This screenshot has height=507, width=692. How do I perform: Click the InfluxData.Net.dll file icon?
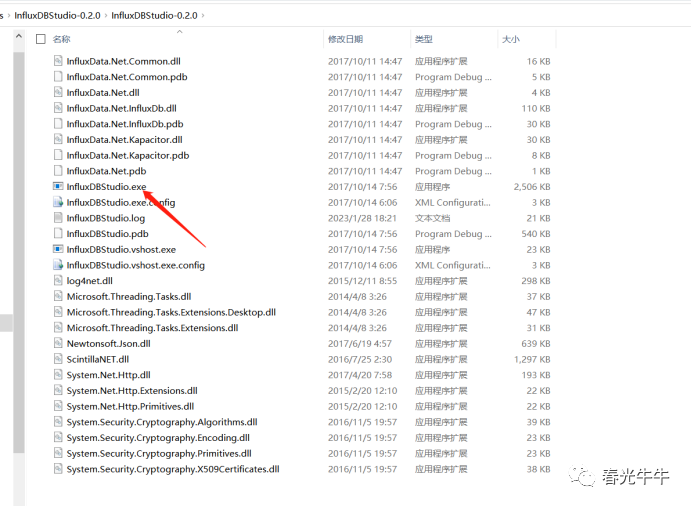point(58,93)
